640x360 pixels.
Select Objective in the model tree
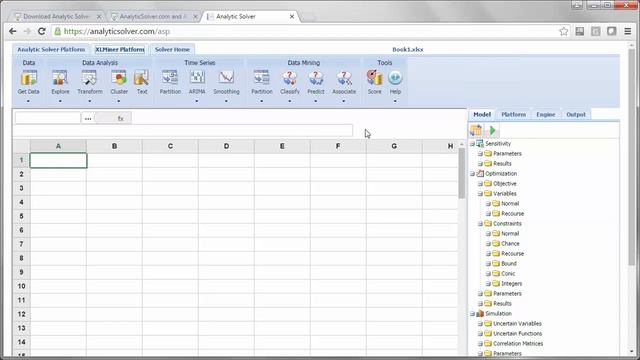[x=504, y=184]
